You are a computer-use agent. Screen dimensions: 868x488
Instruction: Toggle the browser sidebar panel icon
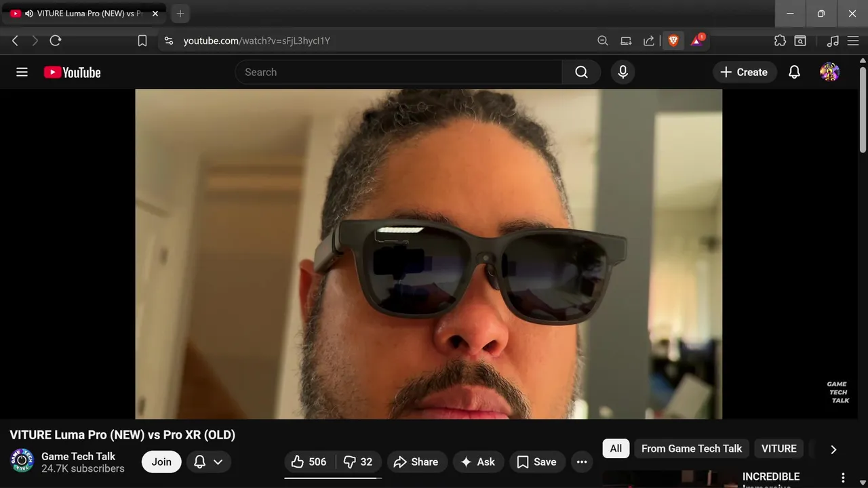(800, 41)
